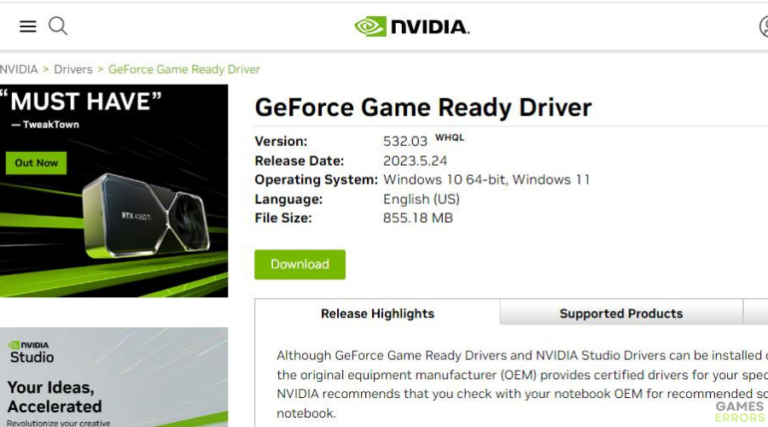Click the search magnifier icon

pos(58,26)
